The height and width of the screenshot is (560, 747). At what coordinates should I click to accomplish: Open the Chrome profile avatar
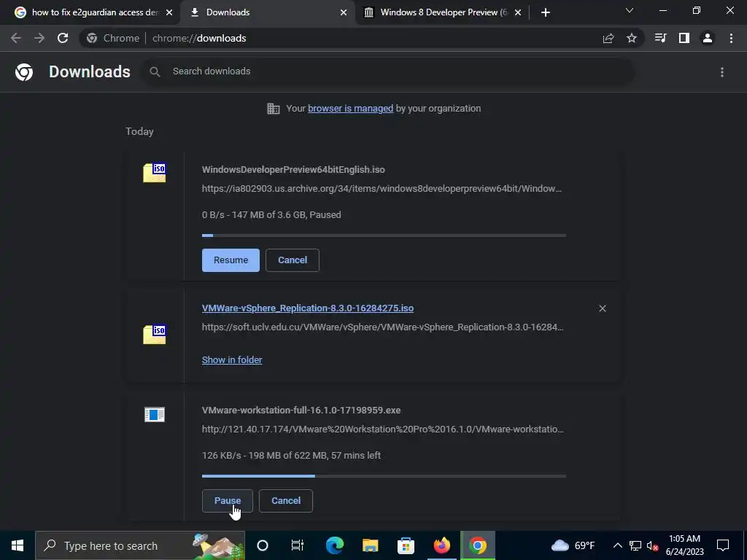pyautogui.click(x=708, y=38)
